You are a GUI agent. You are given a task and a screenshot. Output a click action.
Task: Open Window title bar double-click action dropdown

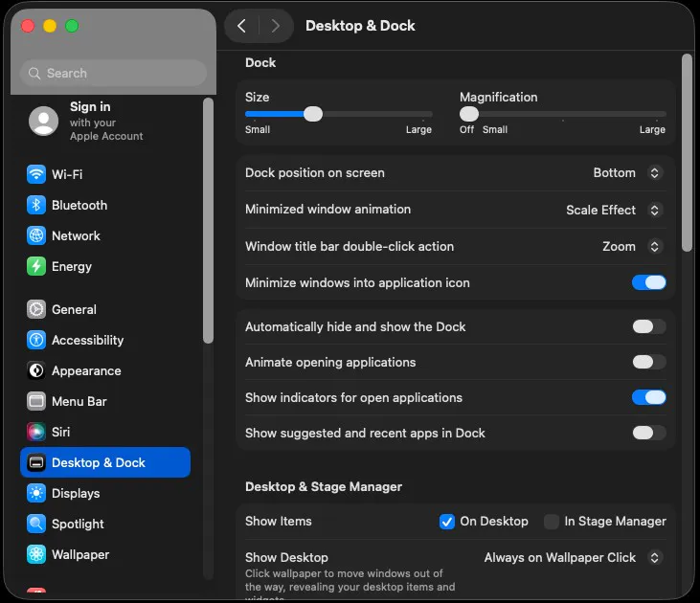point(632,246)
